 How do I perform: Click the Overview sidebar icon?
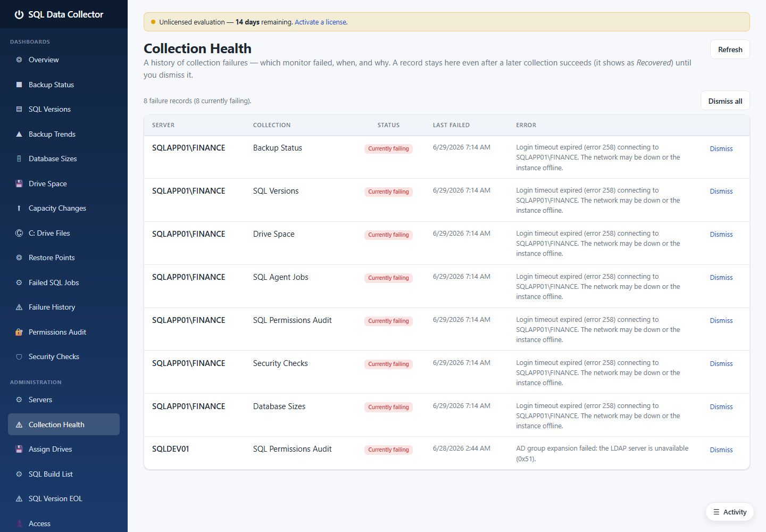pos(19,60)
